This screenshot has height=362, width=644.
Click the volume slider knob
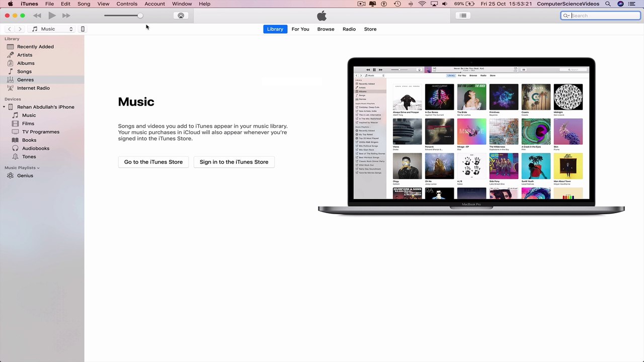click(x=140, y=16)
